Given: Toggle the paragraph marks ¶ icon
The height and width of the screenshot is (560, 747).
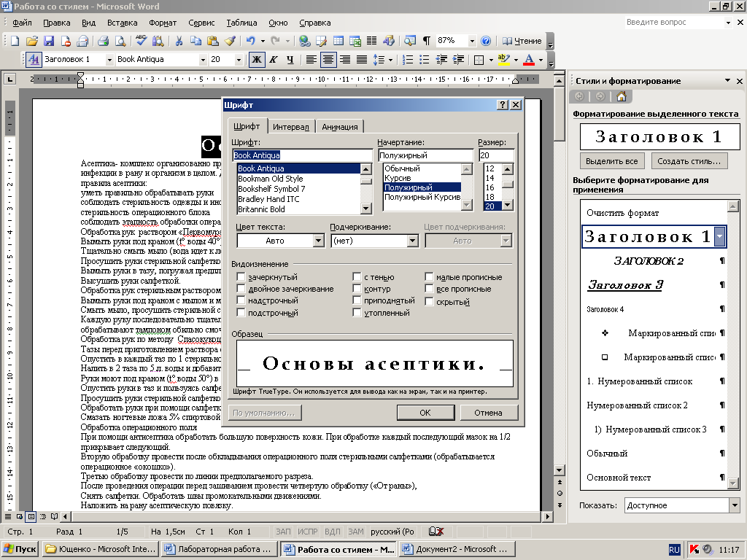Looking at the screenshot, I should tap(426, 41).
